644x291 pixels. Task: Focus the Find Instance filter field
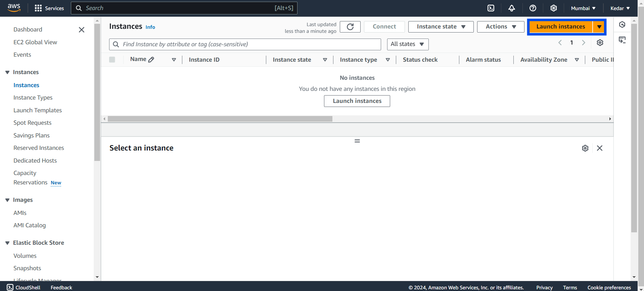click(245, 44)
